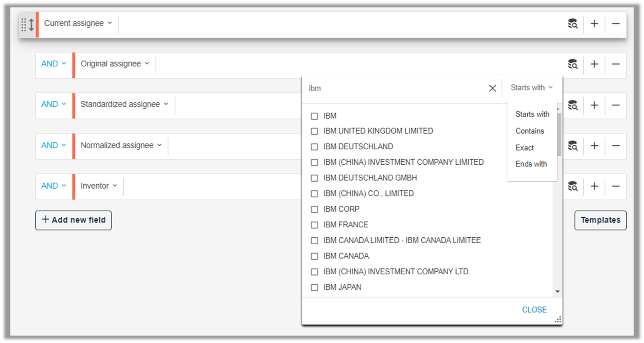Open the Inventor field dropdown
This screenshot has height=343, width=644.
99,186
